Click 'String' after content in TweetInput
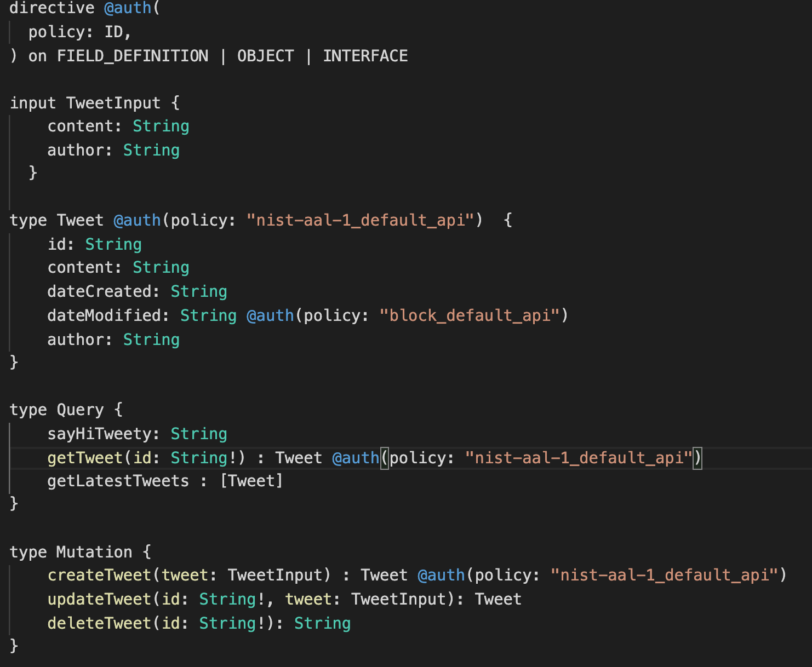The width and height of the screenshot is (812, 667). point(161,127)
